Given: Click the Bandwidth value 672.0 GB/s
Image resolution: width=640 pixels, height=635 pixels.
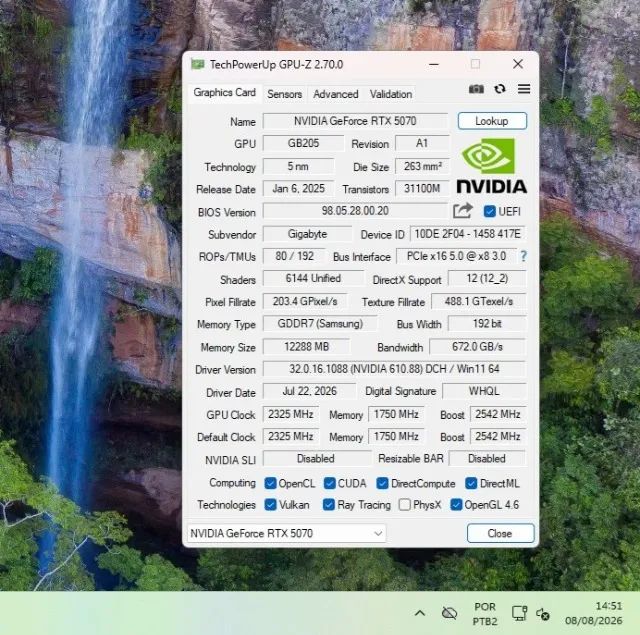Looking at the screenshot, I should point(477,346).
